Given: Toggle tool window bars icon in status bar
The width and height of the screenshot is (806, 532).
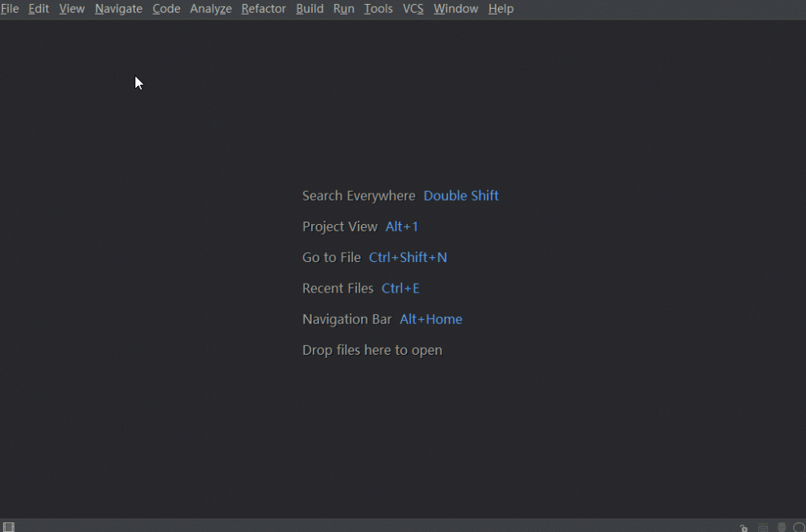Looking at the screenshot, I should tap(9, 527).
